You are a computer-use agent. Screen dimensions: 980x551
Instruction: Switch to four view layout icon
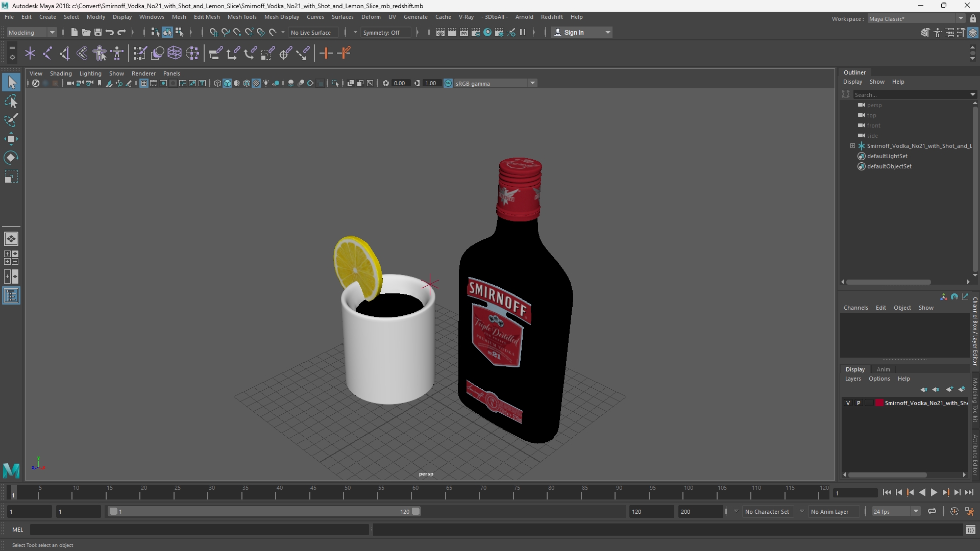pos(11,258)
